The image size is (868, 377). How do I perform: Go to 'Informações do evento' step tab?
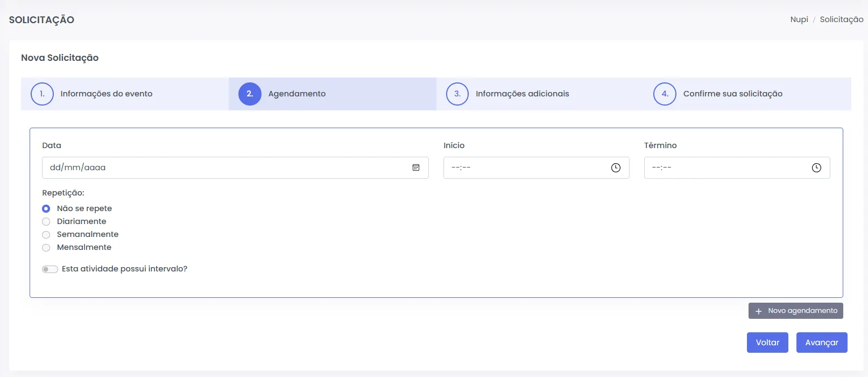click(x=107, y=94)
